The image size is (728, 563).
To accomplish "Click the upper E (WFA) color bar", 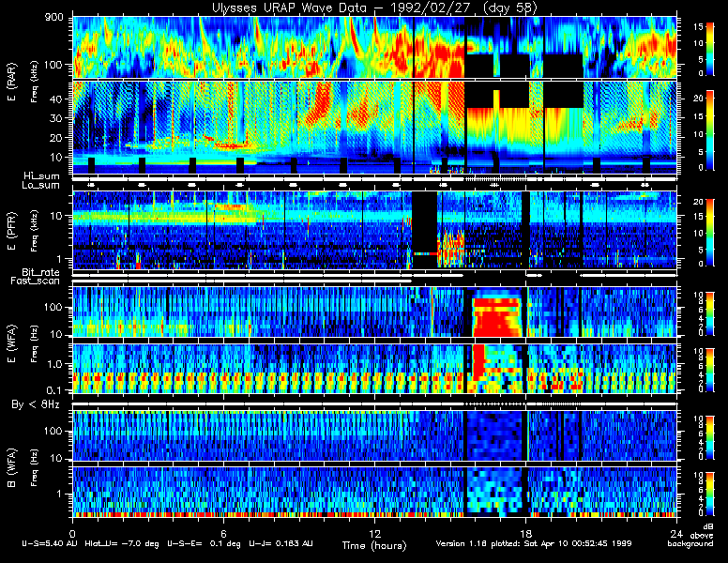I will click(710, 313).
